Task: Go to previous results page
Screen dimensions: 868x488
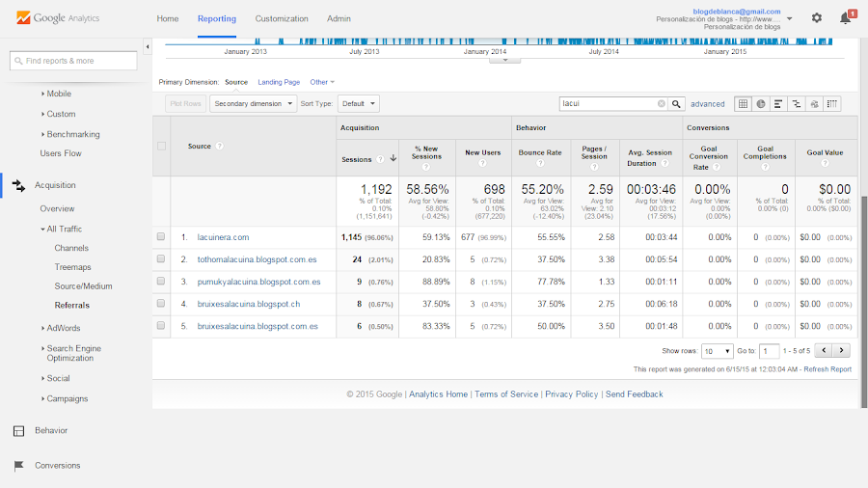Action: (x=824, y=350)
